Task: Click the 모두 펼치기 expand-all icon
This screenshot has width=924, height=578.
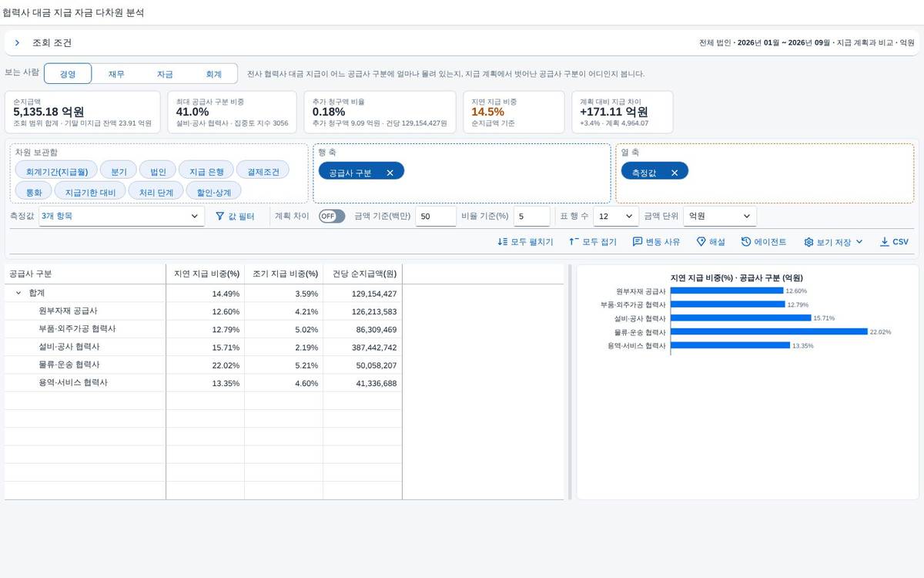Action: tap(503, 242)
